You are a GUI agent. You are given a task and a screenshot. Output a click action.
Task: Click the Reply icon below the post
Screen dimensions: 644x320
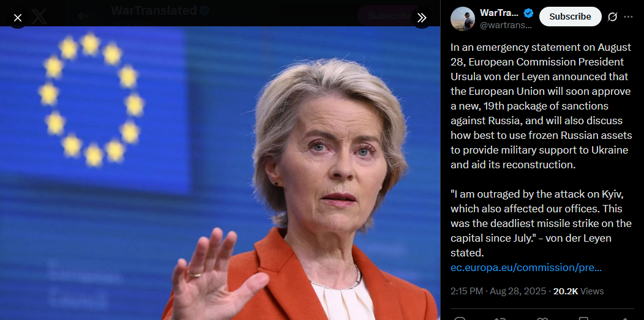pyautogui.click(x=460, y=319)
